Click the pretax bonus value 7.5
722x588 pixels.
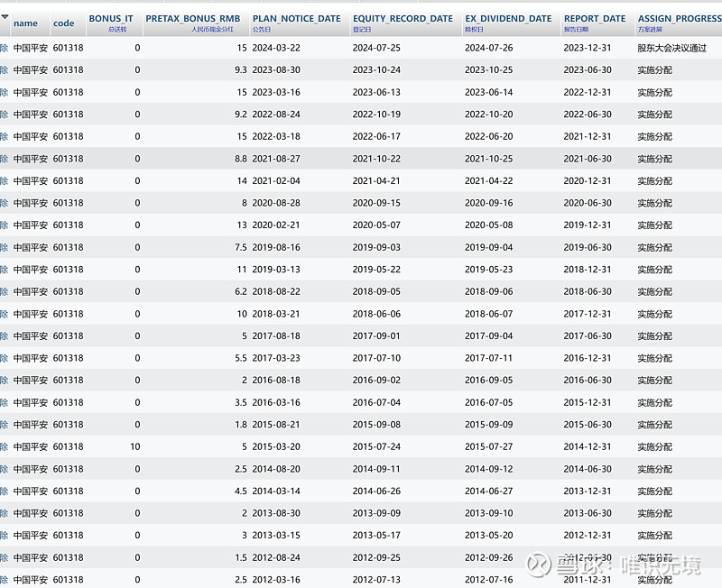coord(241,247)
